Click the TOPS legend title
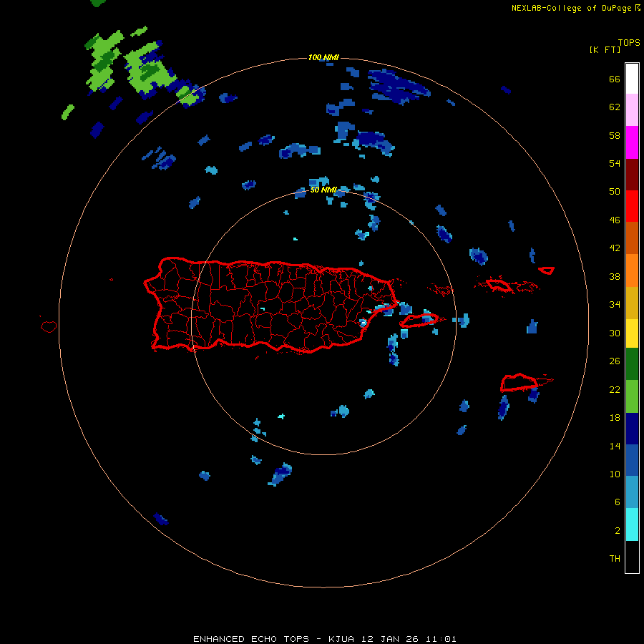The height and width of the screenshot is (644, 644). [x=629, y=42]
